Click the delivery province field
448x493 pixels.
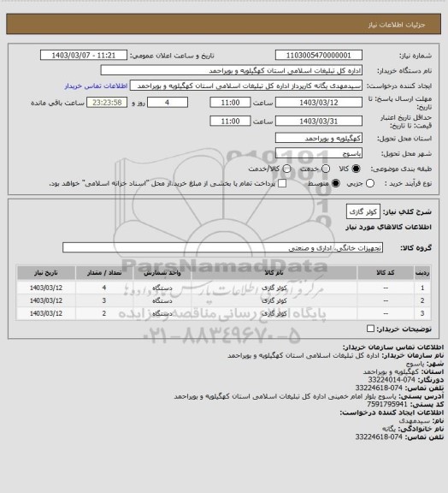coord(319,138)
